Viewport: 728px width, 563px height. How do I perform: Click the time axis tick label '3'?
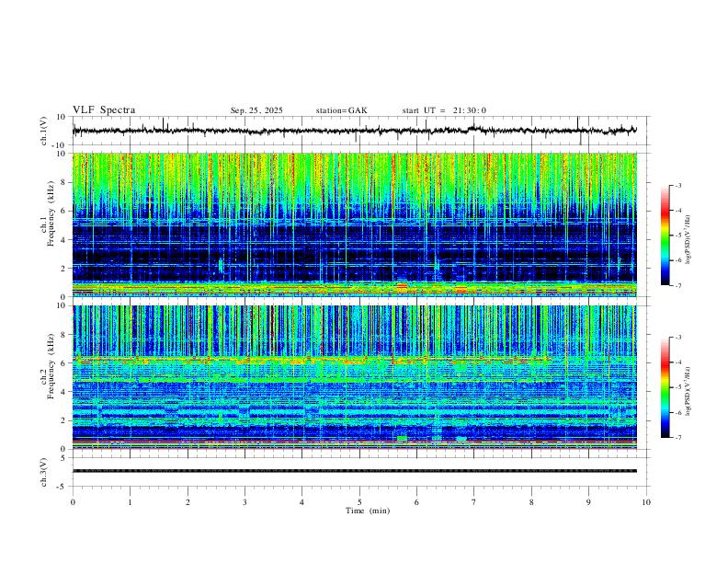click(x=245, y=502)
